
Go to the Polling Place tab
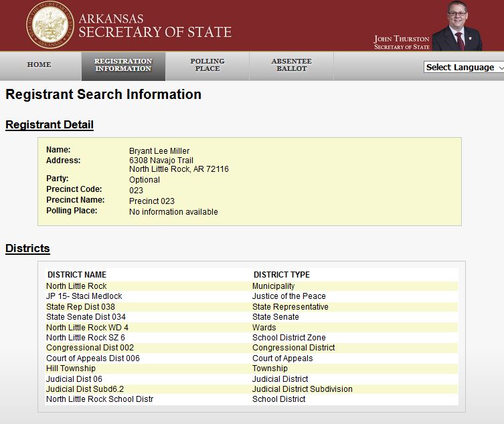pyautogui.click(x=207, y=65)
